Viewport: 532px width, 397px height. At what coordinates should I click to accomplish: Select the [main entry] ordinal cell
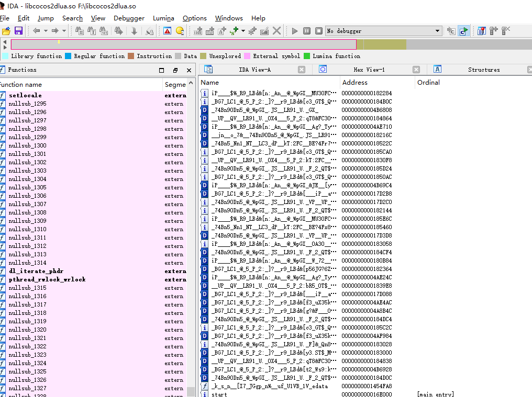pos(435,394)
